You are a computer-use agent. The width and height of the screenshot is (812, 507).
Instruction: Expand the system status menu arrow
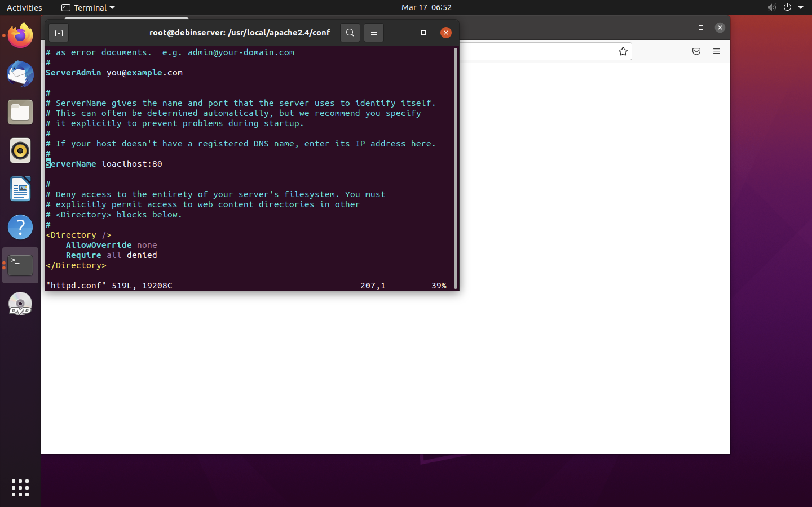coord(801,7)
